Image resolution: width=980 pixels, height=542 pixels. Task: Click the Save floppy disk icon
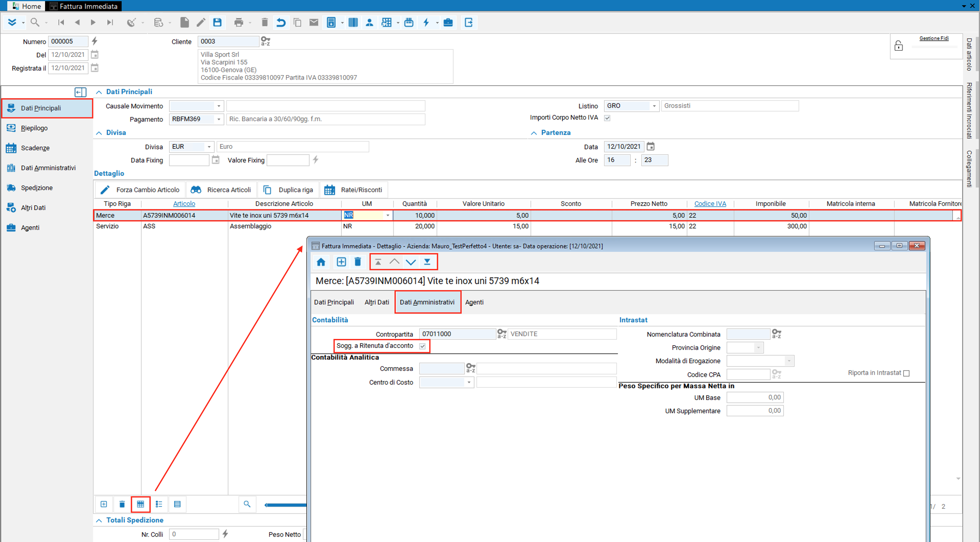click(x=217, y=22)
